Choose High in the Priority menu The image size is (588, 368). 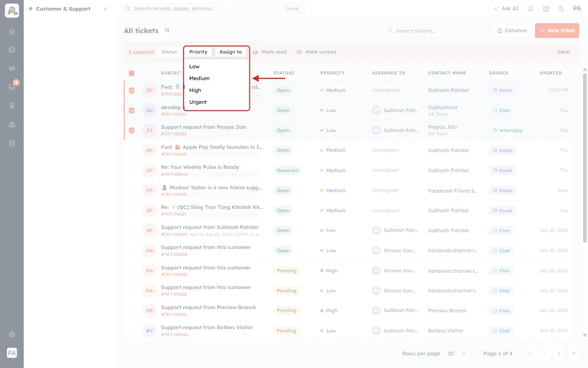tap(216, 90)
